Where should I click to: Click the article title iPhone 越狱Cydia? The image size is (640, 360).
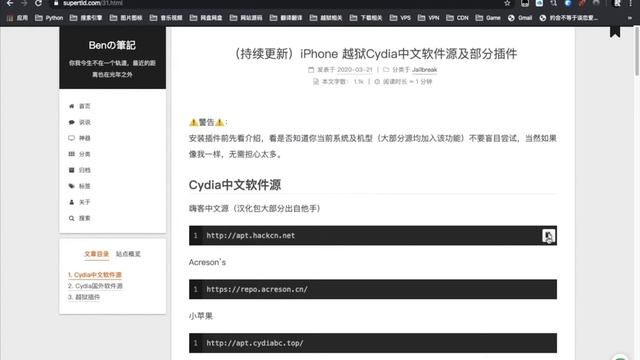375,54
